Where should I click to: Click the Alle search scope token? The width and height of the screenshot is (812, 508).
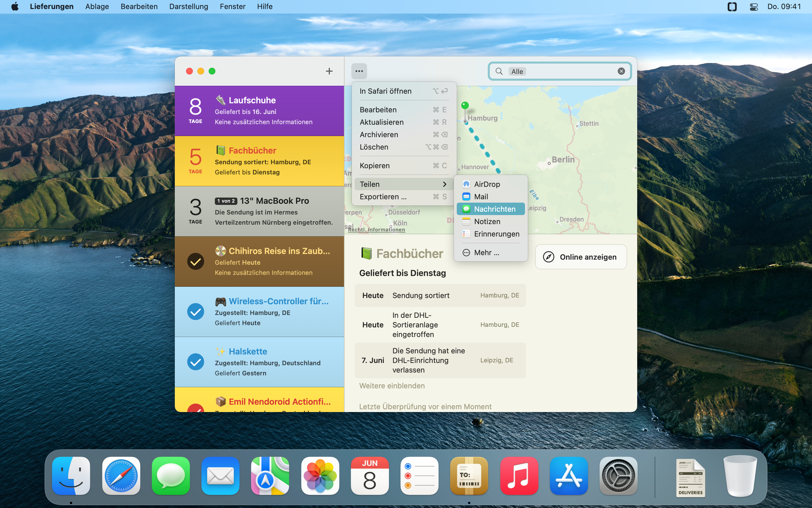[x=517, y=71]
